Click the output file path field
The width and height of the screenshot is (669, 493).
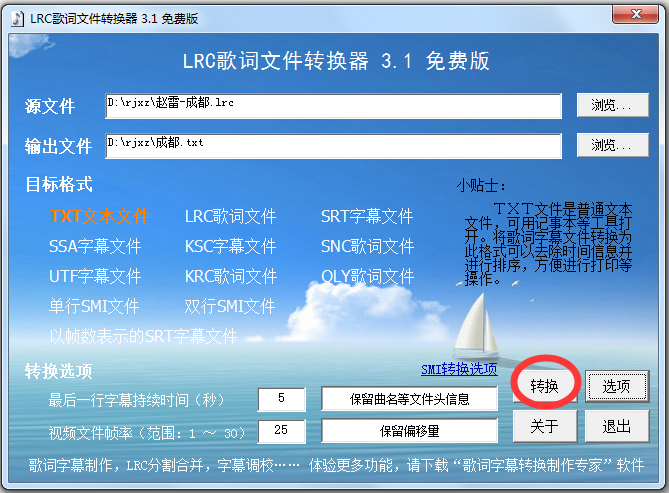(x=333, y=146)
